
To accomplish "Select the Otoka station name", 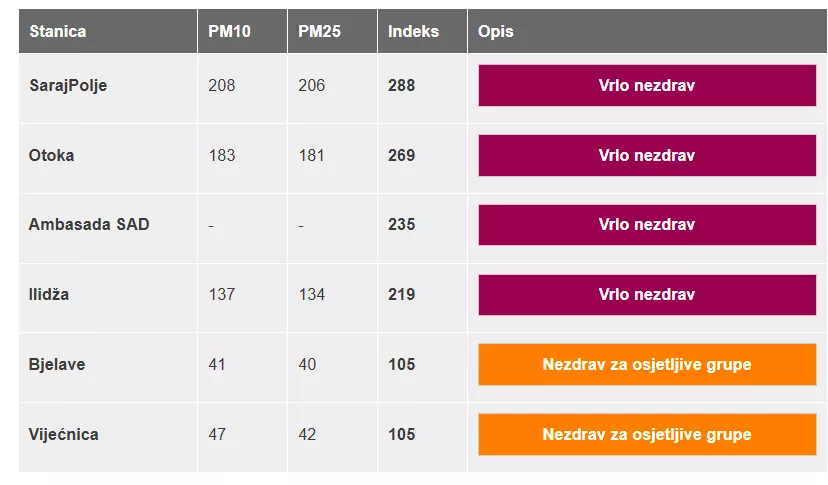I will tap(52, 156).
